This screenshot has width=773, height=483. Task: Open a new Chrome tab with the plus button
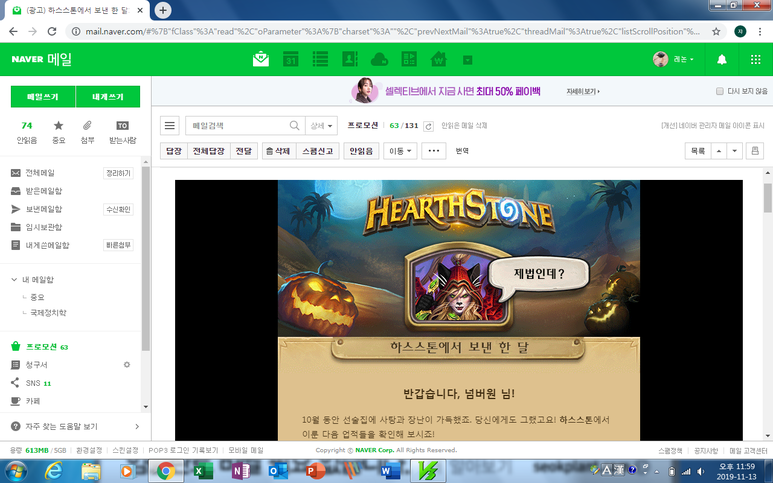click(163, 10)
